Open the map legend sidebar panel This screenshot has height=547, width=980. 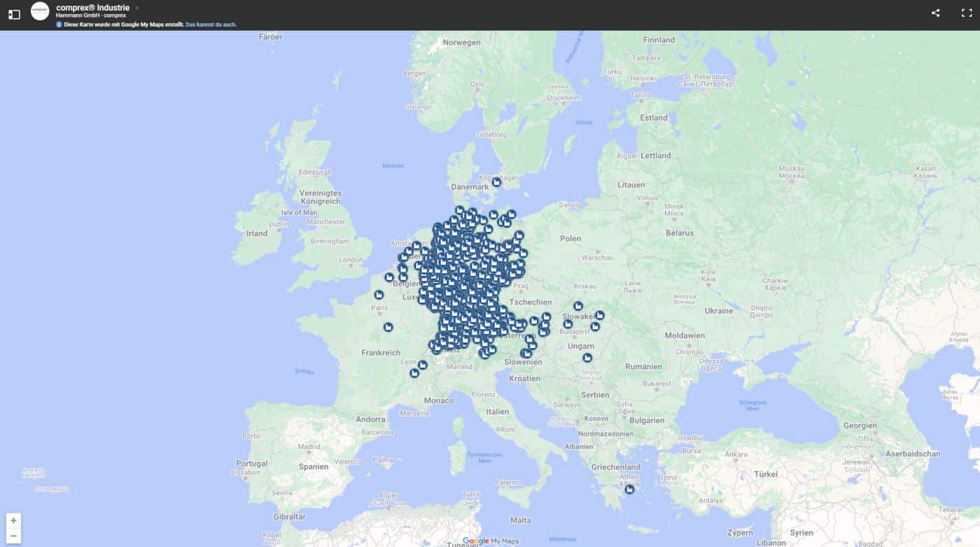click(14, 13)
